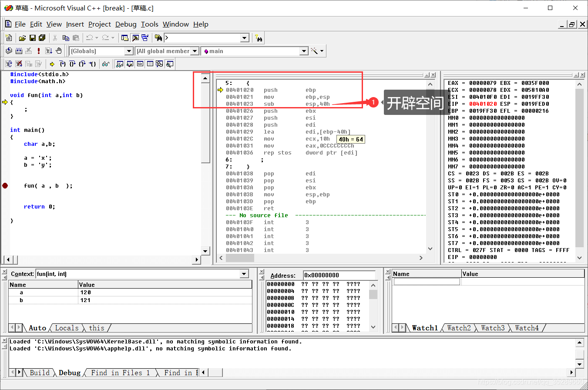The width and height of the screenshot is (588, 390).
Task: Click the Step Out icon
Action: [x=82, y=64]
